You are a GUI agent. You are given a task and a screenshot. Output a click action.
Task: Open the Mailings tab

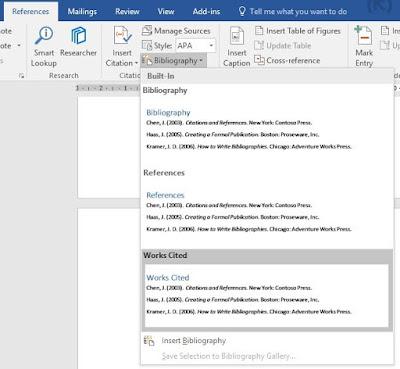(x=82, y=11)
